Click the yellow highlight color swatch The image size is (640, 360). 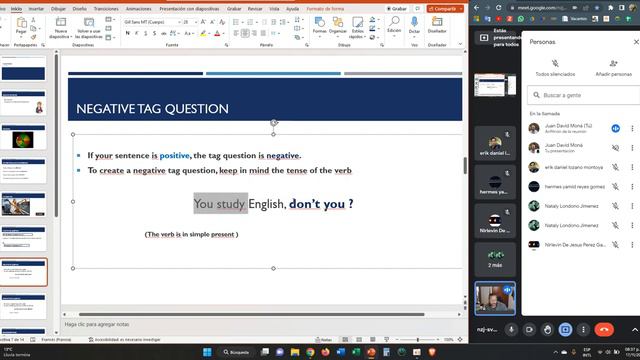tap(203, 33)
